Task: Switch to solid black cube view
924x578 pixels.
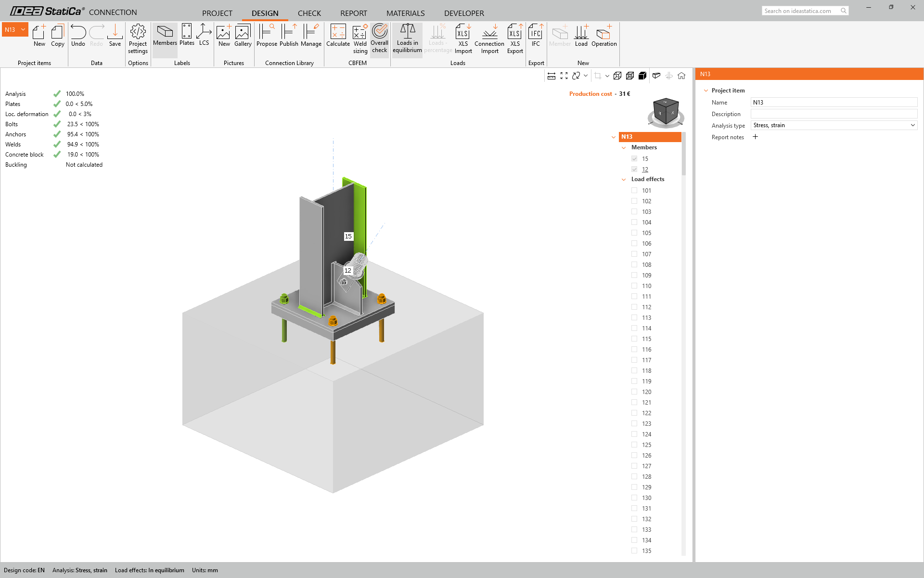Action: point(642,76)
